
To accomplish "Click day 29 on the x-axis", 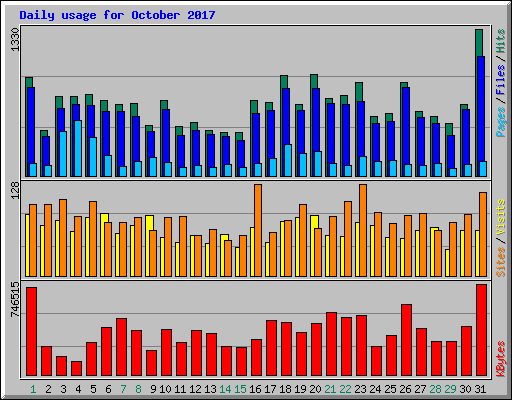I will (450, 389).
